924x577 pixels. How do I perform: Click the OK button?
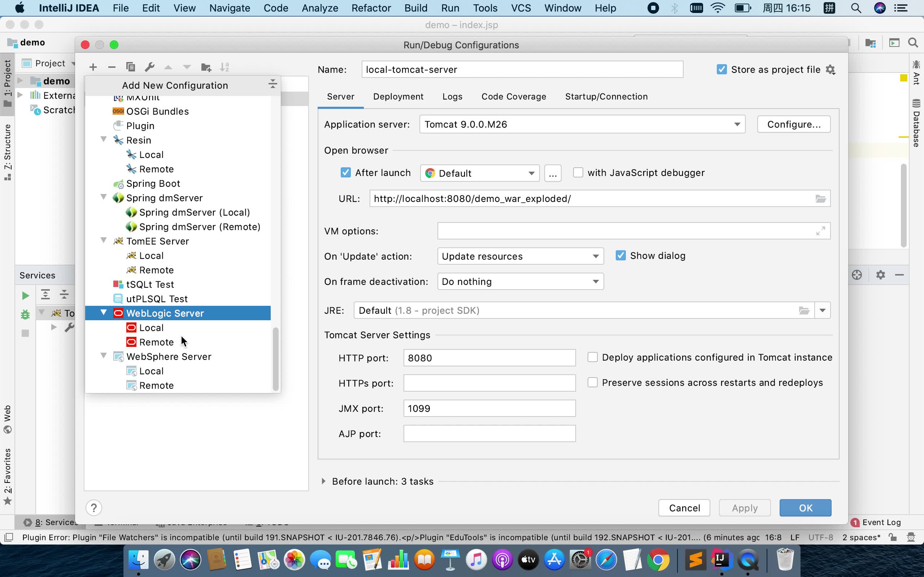805,507
